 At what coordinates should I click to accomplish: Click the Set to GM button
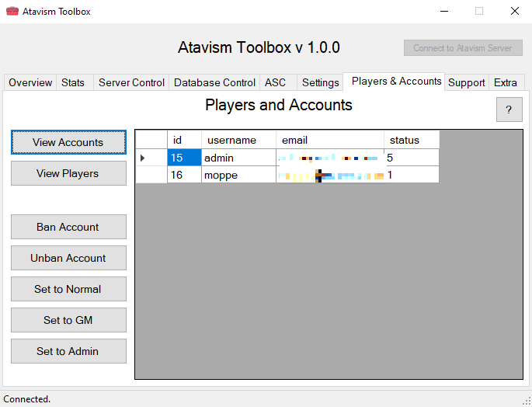68,320
